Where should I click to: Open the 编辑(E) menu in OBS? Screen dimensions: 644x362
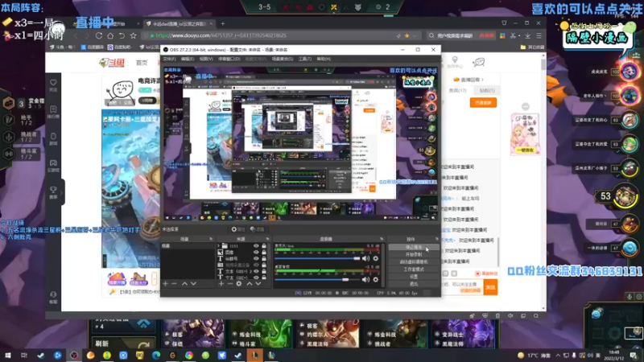(x=188, y=59)
